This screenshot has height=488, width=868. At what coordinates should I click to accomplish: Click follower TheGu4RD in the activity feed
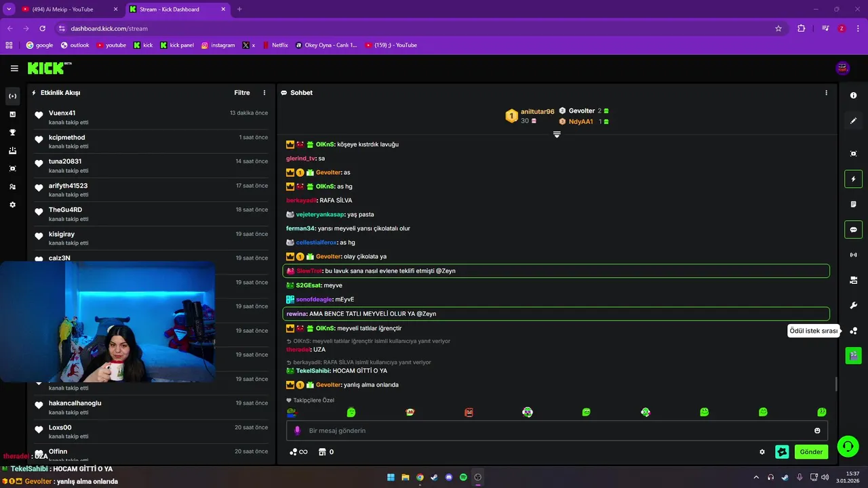coord(65,210)
